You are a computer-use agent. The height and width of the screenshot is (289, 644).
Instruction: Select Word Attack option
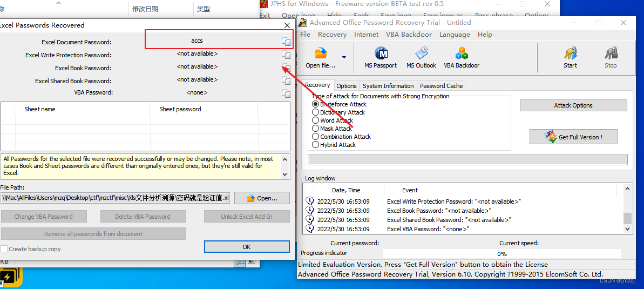(x=315, y=120)
